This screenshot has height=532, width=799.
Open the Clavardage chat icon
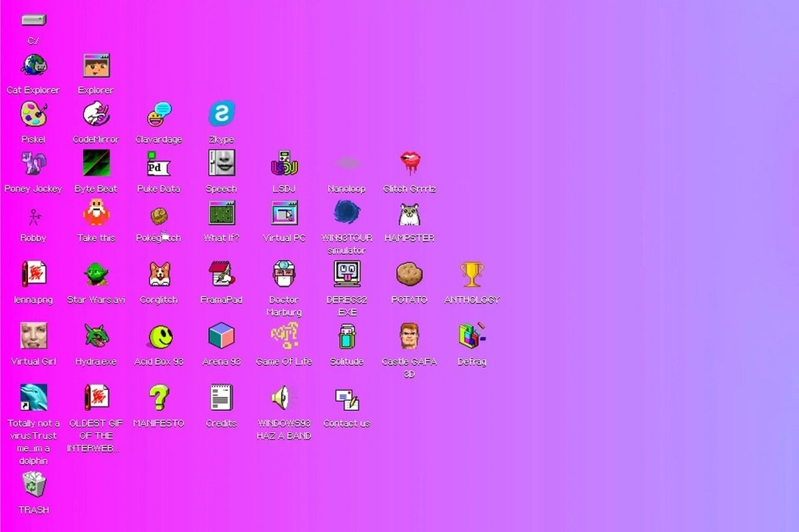(158, 115)
